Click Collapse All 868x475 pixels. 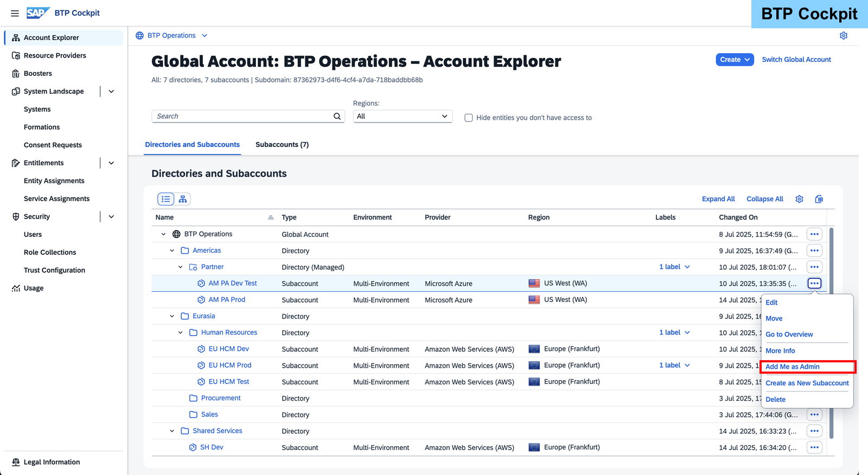point(765,199)
